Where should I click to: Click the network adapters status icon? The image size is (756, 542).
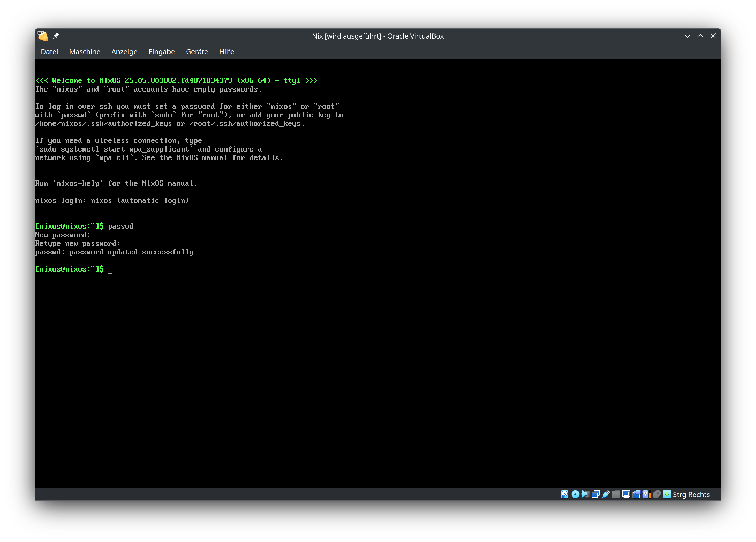point(596,494)
